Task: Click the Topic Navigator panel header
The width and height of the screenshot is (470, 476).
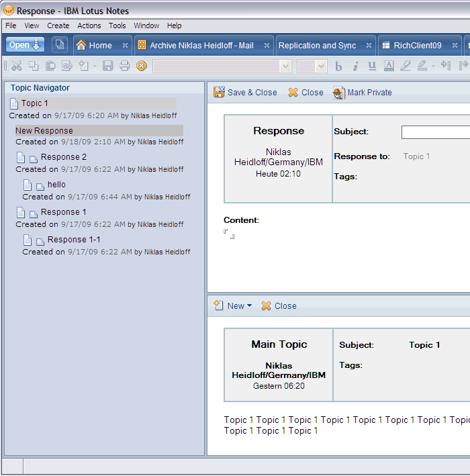Action: click(105, 88)
